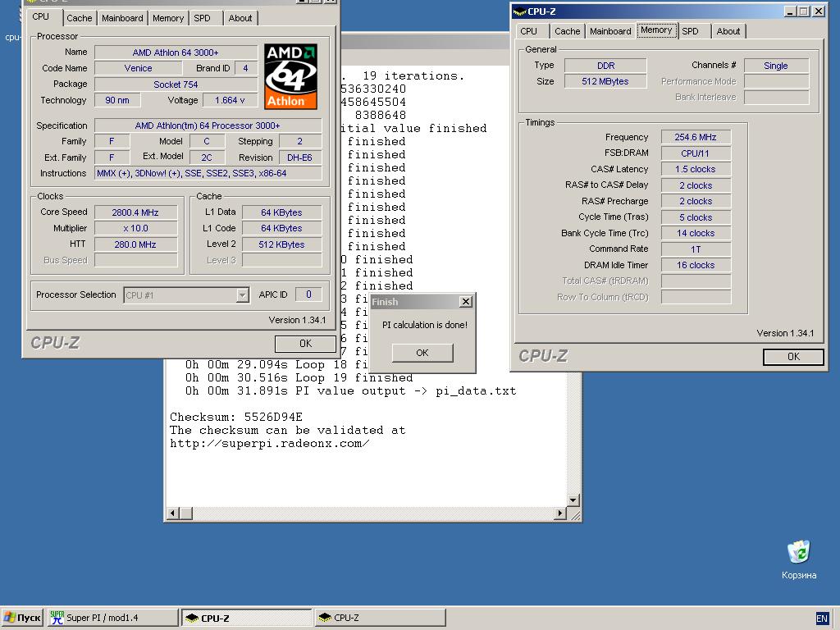Click the DRAM Idle Timer value 16 clocks
The height and width of the screenshot is (630, 840).
(696, 265)
